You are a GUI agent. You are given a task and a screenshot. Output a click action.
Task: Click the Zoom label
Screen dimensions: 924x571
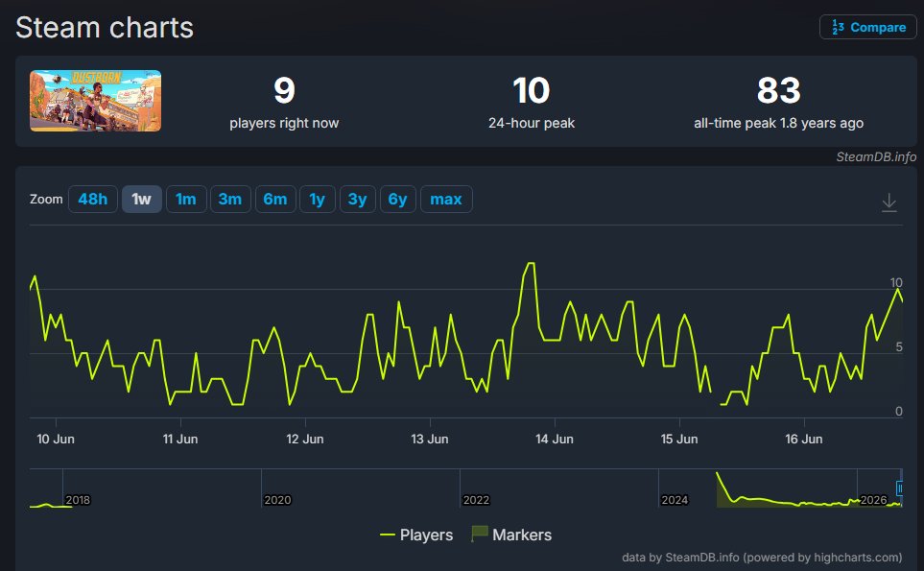pos(46,200)
